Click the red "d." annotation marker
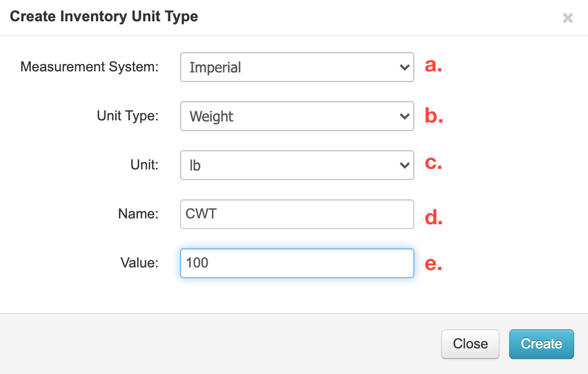 pyautogui.click(x=434, y=217)
